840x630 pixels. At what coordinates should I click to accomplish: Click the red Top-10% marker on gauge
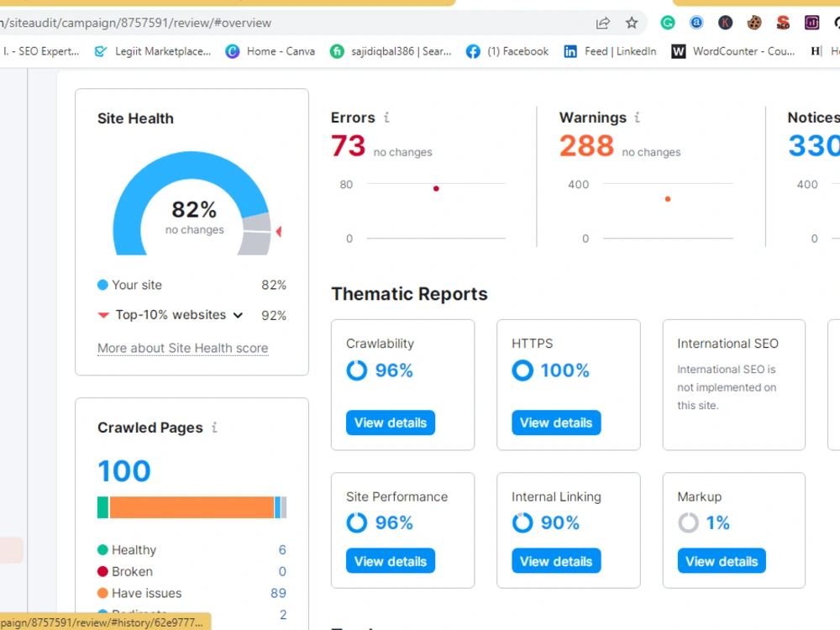point(279,232)
